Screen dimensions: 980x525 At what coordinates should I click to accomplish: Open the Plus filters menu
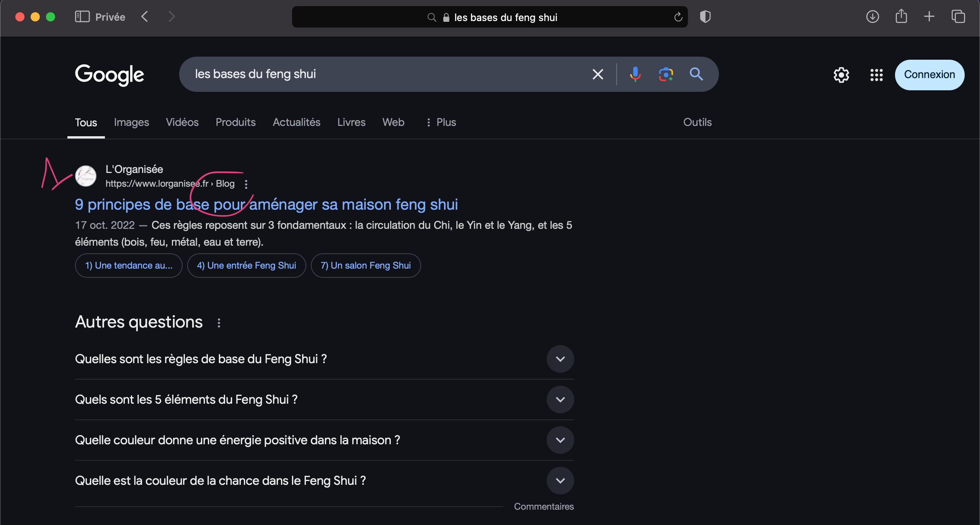point(441,122)
